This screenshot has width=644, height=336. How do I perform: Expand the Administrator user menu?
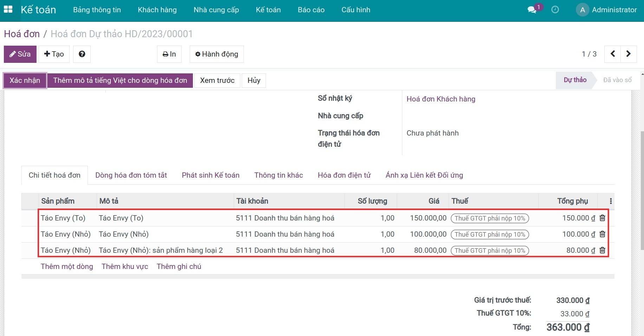tap(607, 10)
